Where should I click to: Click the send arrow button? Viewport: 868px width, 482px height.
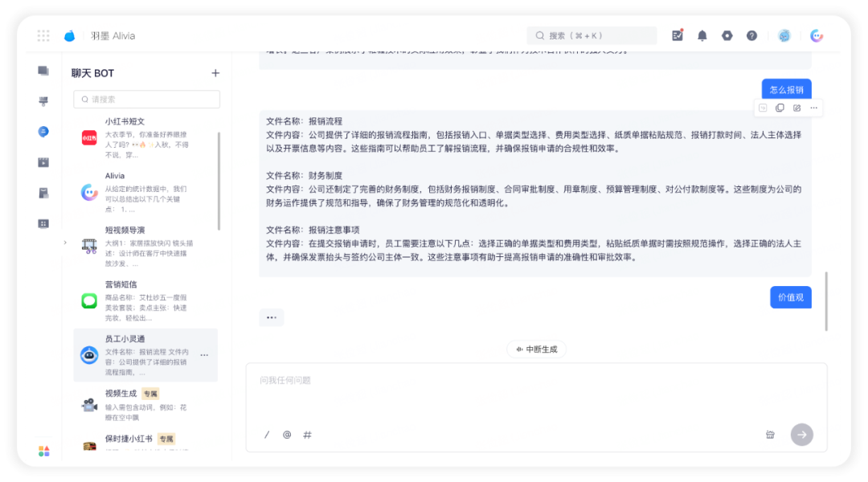pos(801,435)
